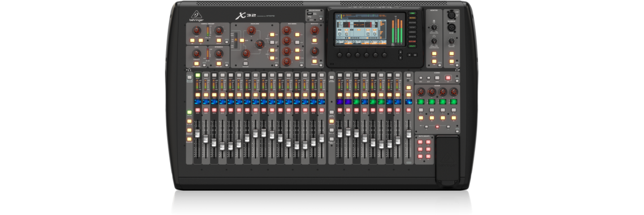Viewport: 644px width, 215px height.
Task: Toggle the Main Stereo button in Main Bus
Action: [x=315, y=61]
